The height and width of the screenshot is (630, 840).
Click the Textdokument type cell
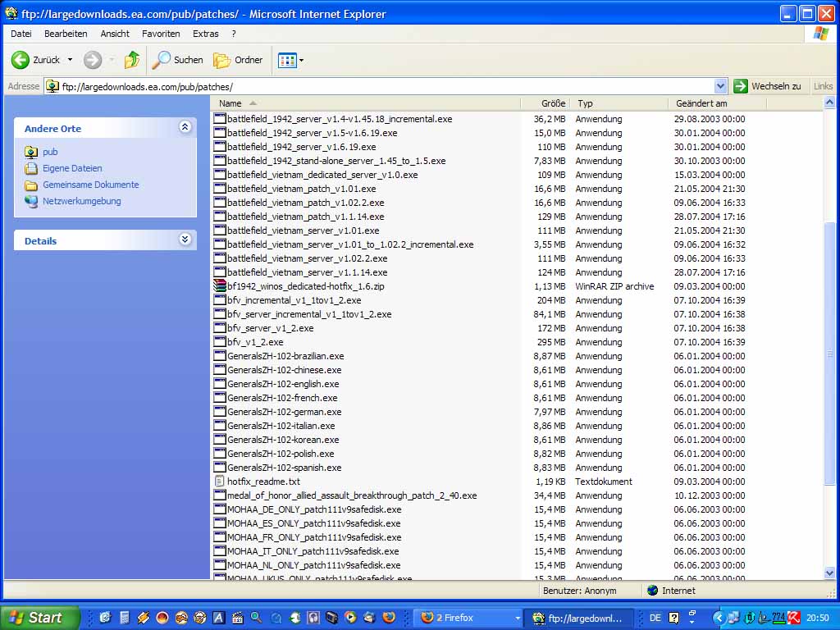pos(604,482)
